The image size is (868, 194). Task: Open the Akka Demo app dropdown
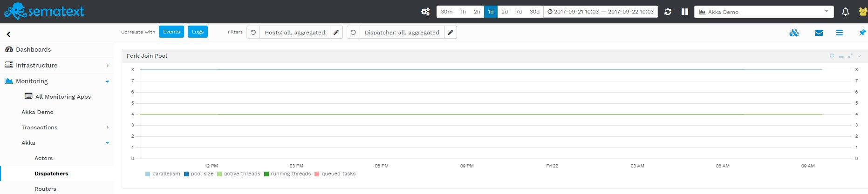click(x=764, y=12)
